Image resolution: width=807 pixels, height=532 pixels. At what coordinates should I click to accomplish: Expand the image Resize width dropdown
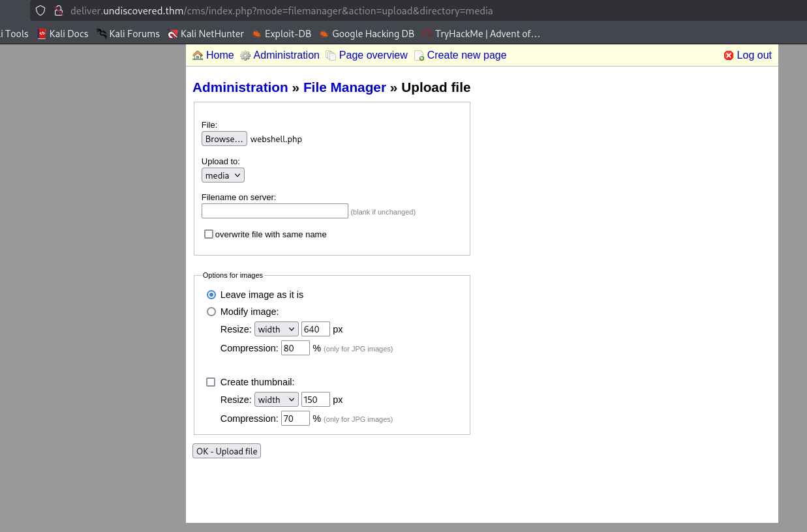point(276,329)
